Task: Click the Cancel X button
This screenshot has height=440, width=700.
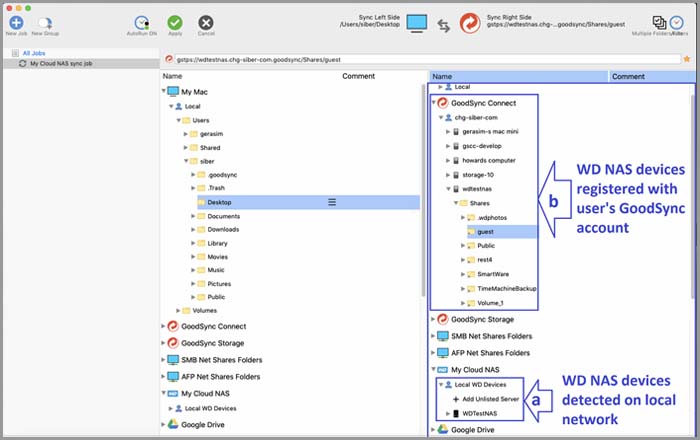Action: (206, 22)
